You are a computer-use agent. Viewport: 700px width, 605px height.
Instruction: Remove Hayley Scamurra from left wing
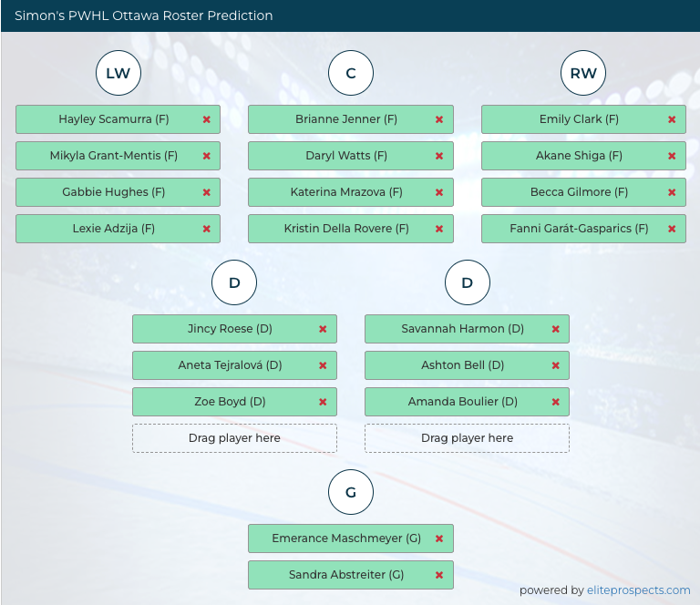[206, 119]
